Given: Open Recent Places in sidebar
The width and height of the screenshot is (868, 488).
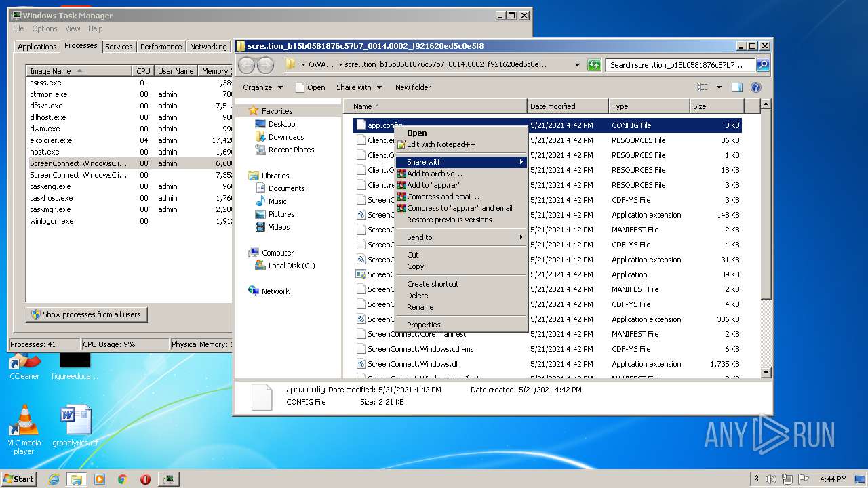Looking at the screenshot, I should 291,150.
